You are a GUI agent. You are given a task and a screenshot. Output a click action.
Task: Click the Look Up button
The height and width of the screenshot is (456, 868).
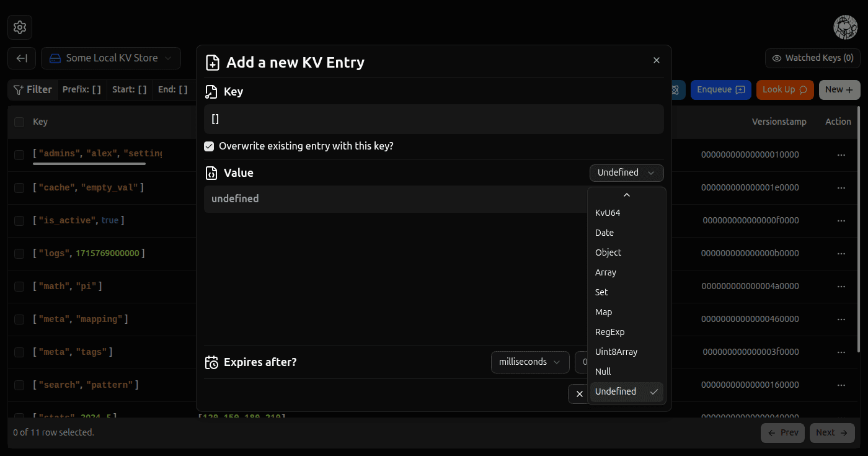pos(784,90)
